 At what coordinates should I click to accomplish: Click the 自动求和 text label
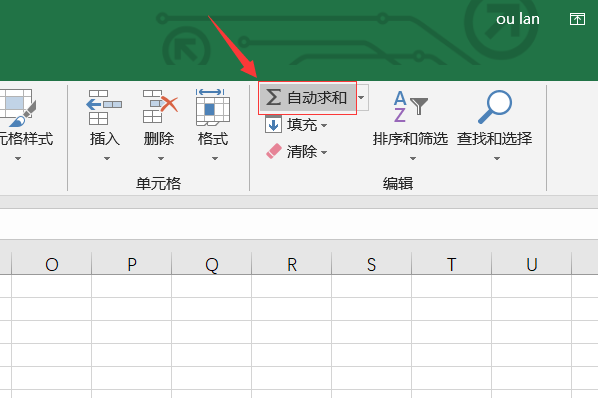(317, 98)
